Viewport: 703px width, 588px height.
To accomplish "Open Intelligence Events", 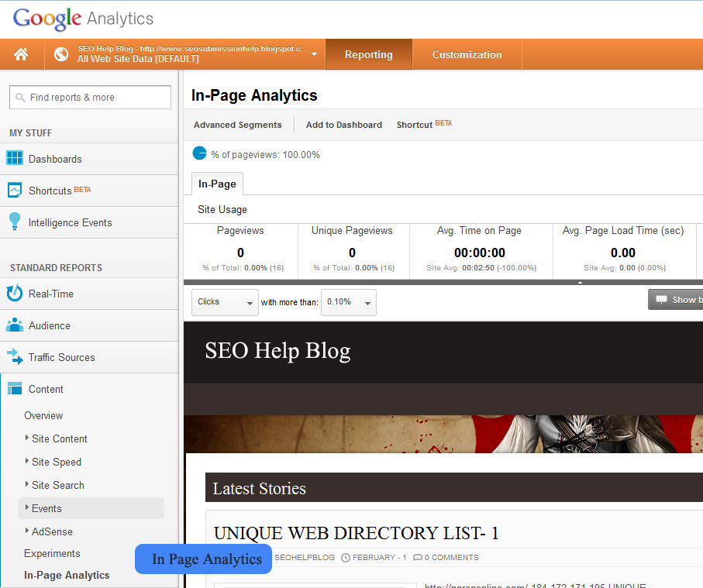I will [x=71, y=223].
